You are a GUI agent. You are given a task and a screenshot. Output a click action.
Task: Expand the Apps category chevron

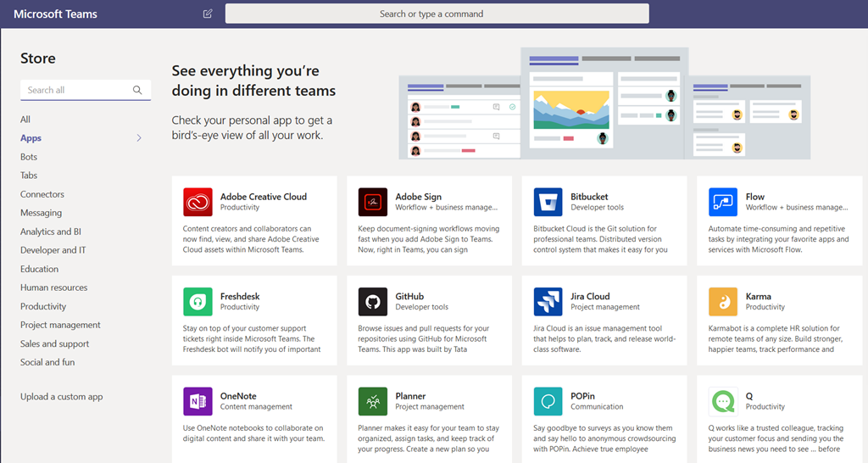(139, 138)
